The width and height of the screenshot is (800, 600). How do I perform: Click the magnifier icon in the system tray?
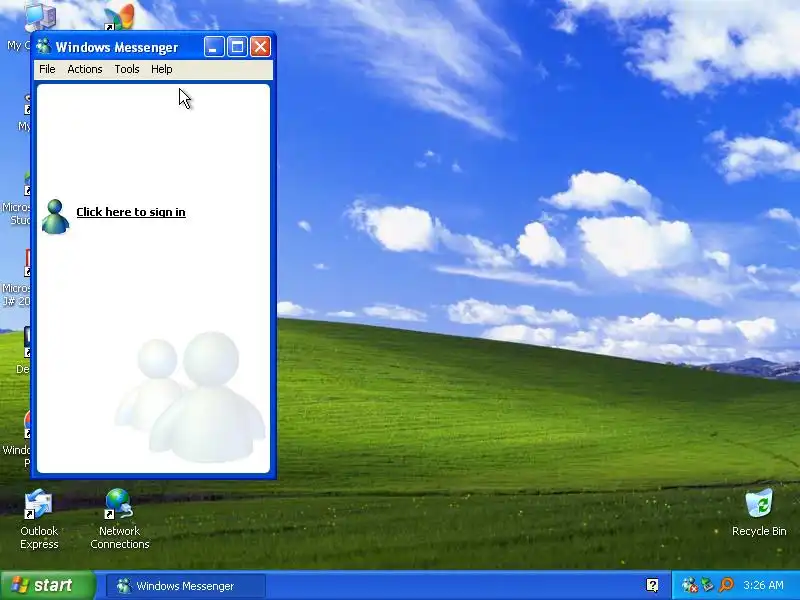tap(726, 585)
